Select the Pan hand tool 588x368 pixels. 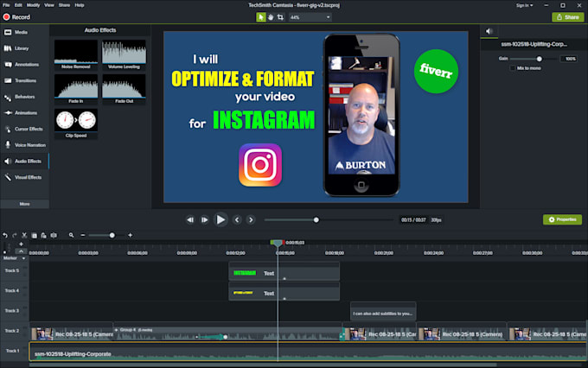pos(271,17)
